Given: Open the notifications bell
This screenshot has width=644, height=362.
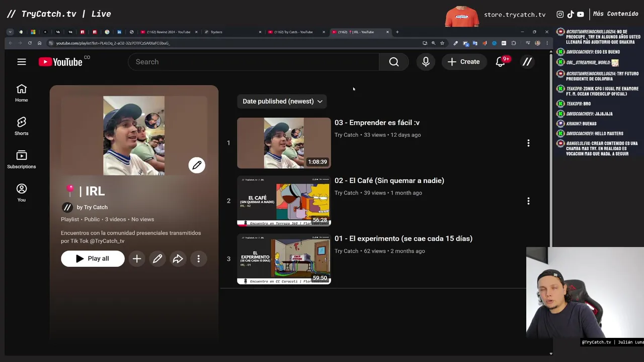Looking at the screenshot, I should point(501,62).
